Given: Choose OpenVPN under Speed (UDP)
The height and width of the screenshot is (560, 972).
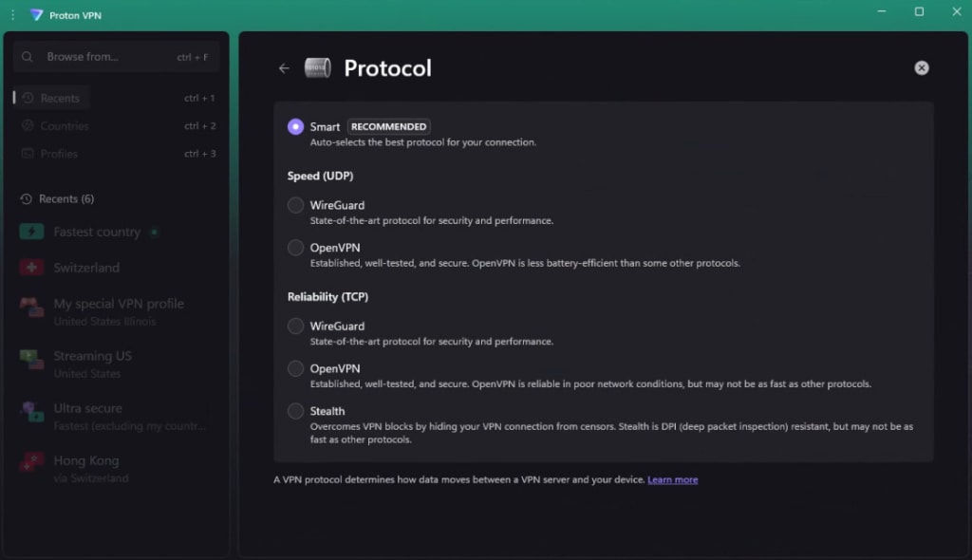Looking at the screenshot, I should pos(296,248).
